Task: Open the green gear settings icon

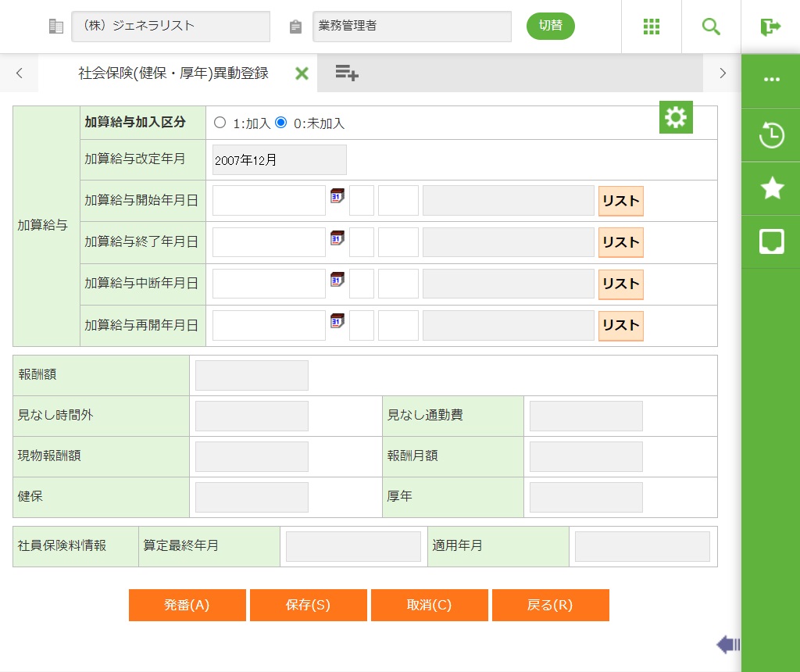Action: (x=676, y=117)
